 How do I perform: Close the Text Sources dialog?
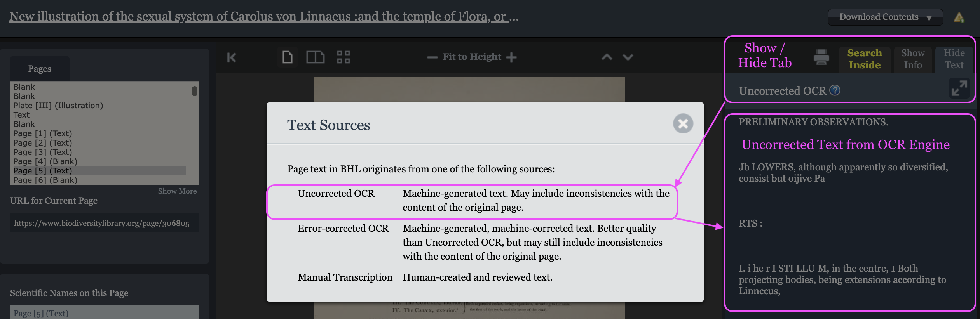tap(683, 124)
